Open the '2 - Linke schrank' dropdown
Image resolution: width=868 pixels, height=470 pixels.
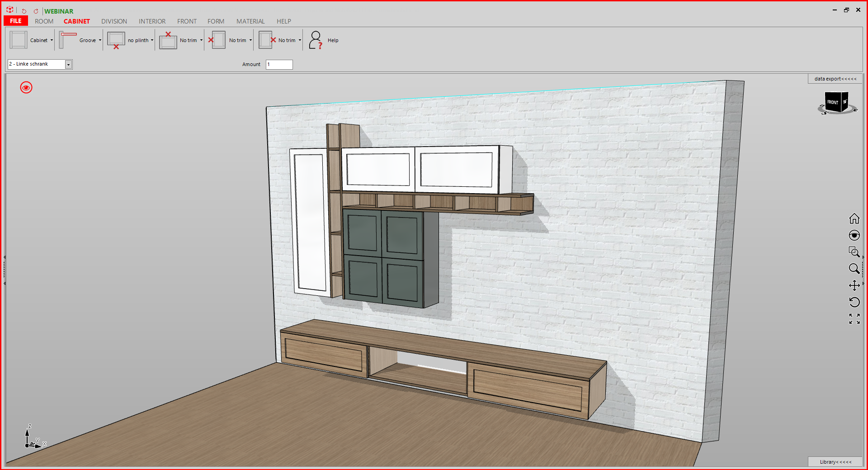(68, 64)
